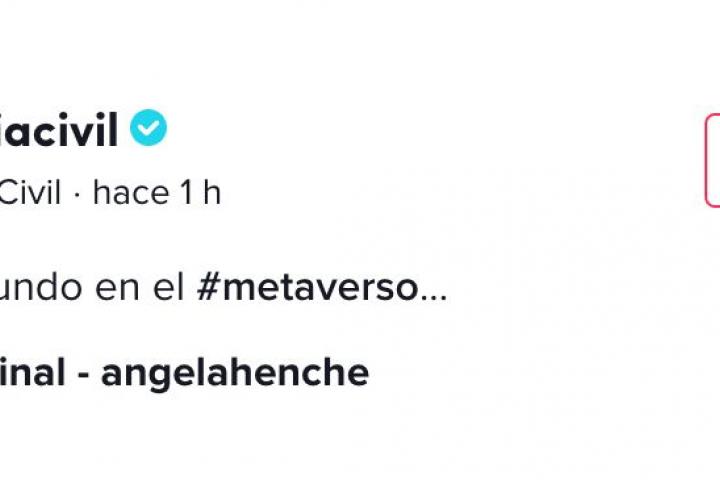This screenshot has width=720, height=480.
Task: Click the '1 h' time value
Action: coord(200,193)
